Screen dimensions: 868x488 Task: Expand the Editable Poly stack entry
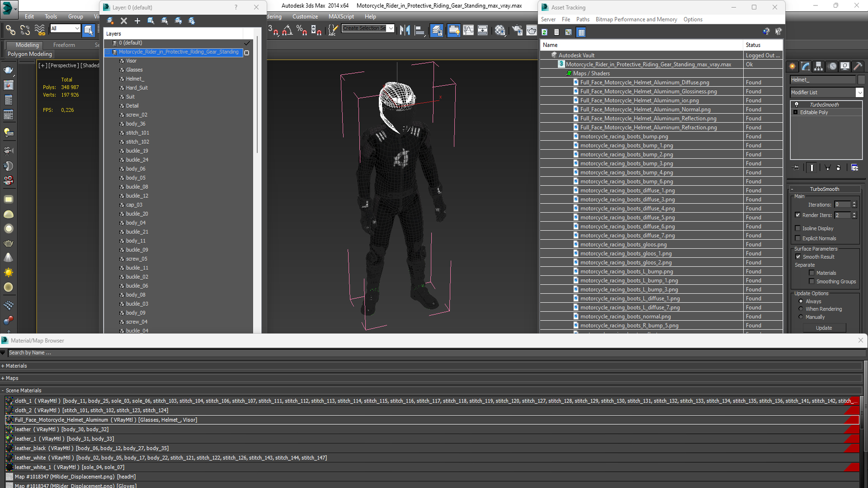pos(795,113)
